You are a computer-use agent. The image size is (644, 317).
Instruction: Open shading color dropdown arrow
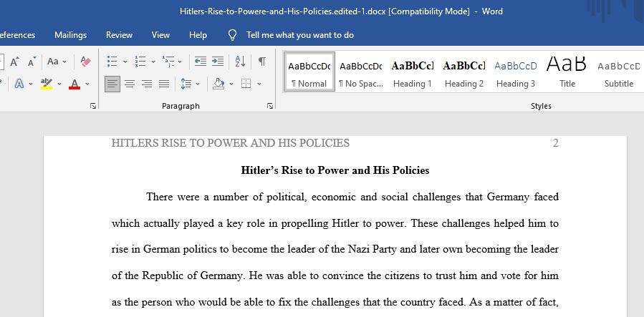tap(231, 84)
